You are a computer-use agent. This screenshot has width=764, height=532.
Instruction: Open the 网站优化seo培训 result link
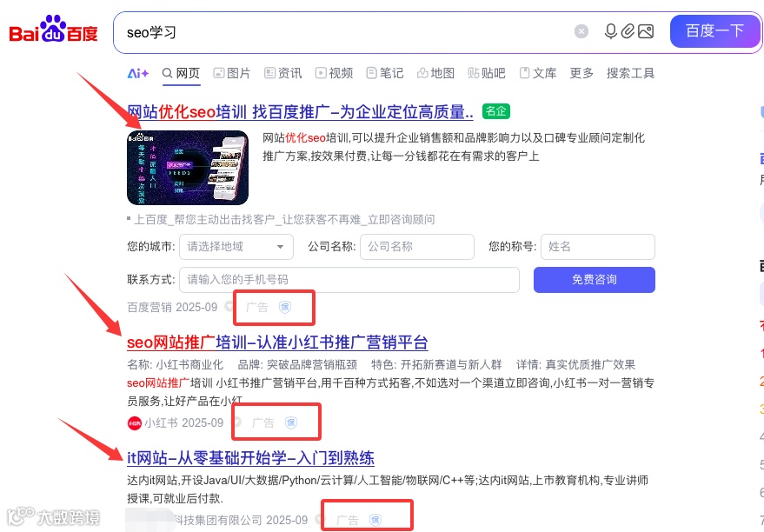(300, 112)
